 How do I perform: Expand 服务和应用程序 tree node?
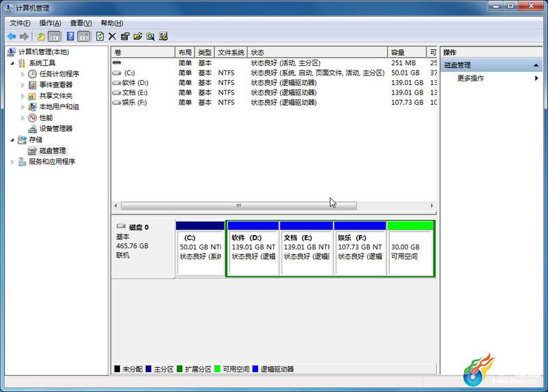(x=12, y=162)
